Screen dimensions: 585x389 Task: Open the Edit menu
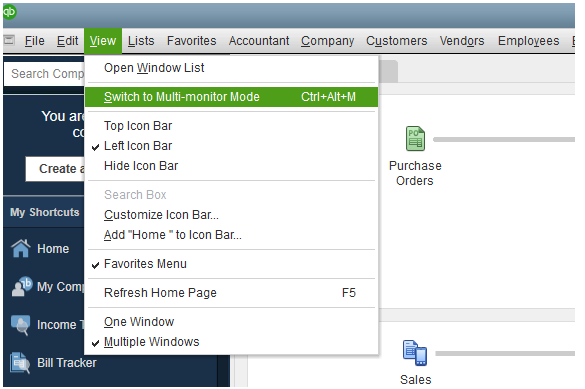pos(67,41)
